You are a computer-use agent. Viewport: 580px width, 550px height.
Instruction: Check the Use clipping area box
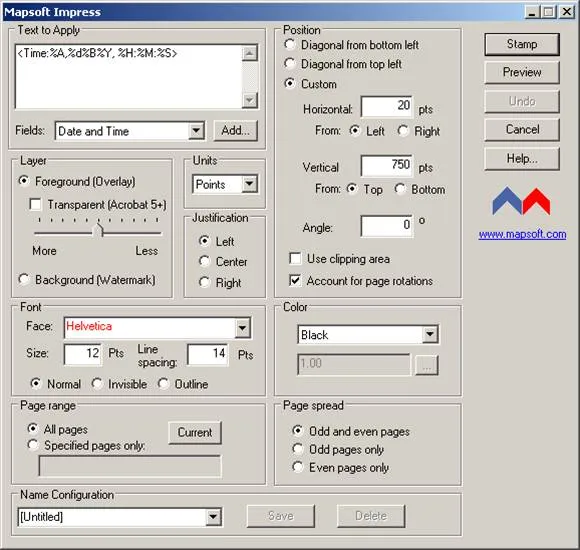coord(295,259)
